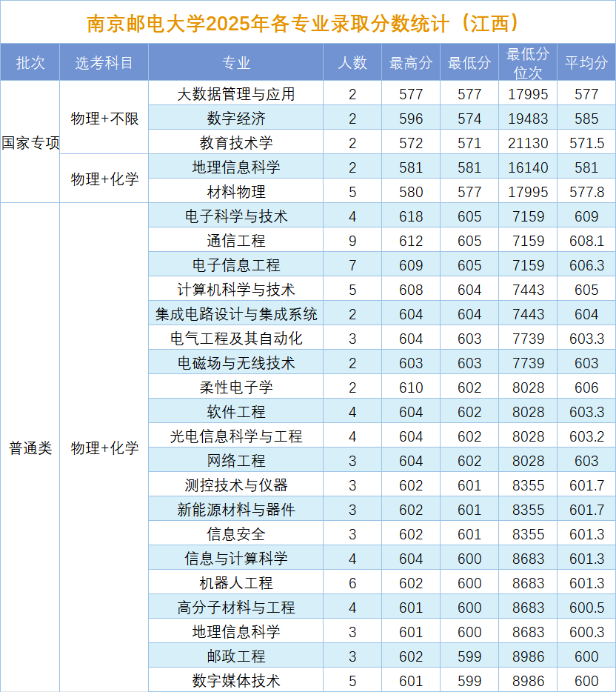
Task: Select major 网络工程
Action: [236, 461]
